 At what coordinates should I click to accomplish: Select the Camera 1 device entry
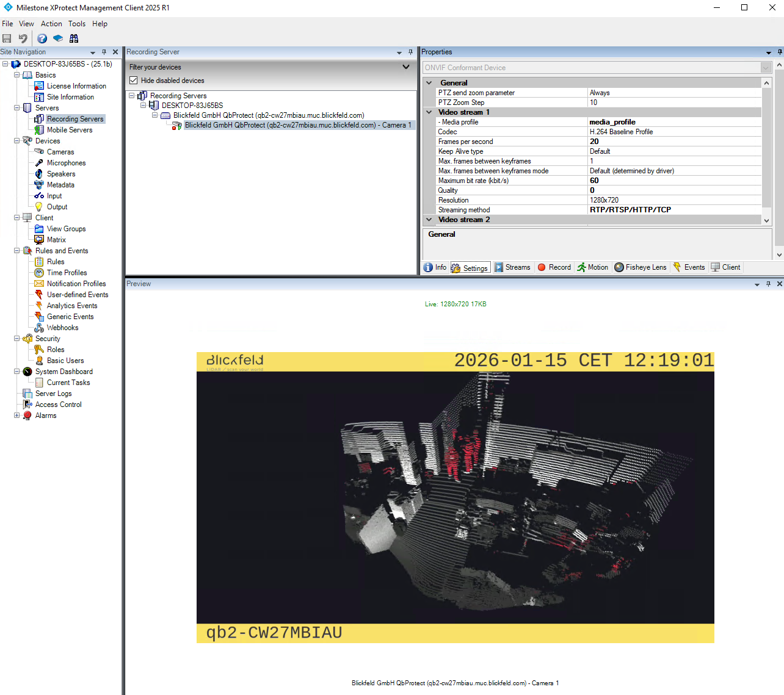[x=298, y=125]
